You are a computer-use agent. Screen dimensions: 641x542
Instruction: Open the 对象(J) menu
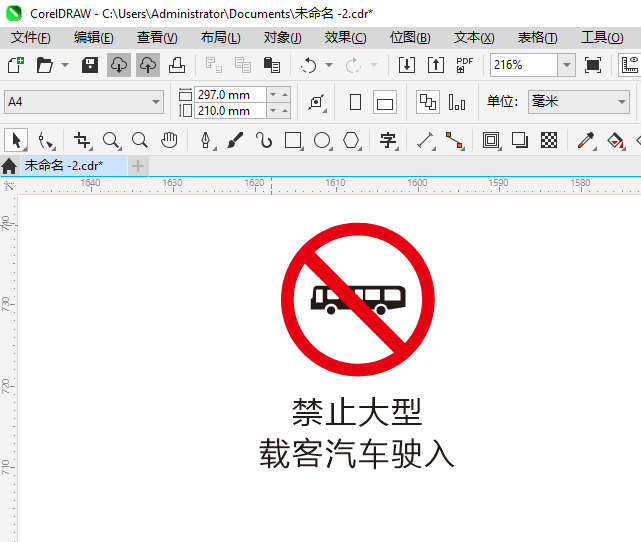pos(282,38)
